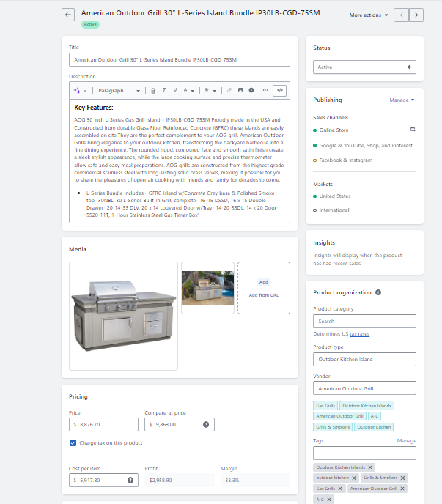Click the Key Features heading text
Screen dimensions: 442x504
pyautogui.click(x=94, y=108)
